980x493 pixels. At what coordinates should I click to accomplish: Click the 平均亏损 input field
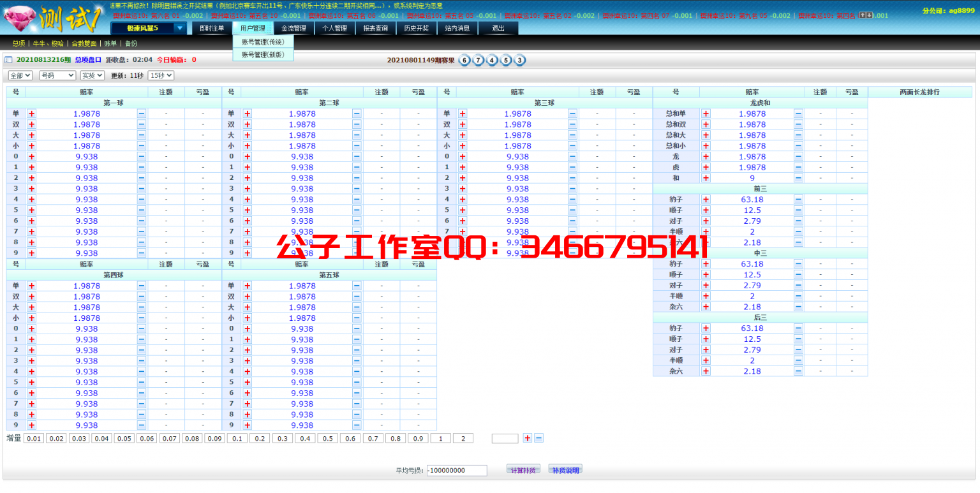tap(457, 470)
